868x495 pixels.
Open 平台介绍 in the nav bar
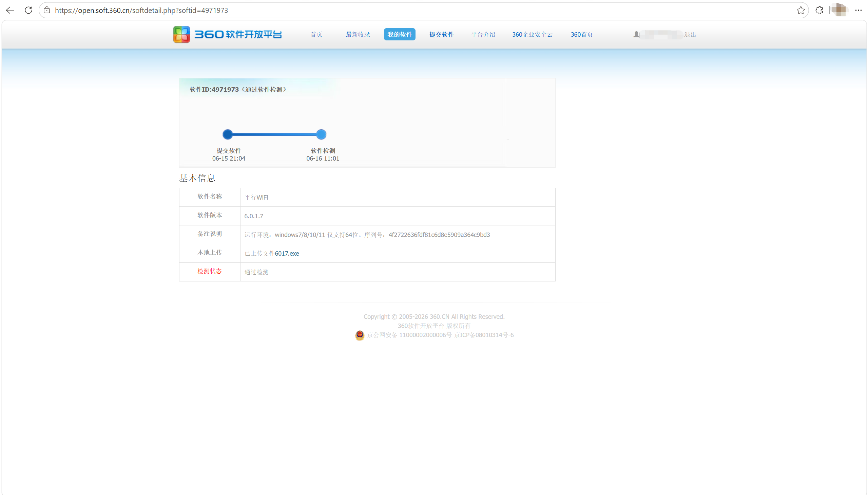[483, 34]
